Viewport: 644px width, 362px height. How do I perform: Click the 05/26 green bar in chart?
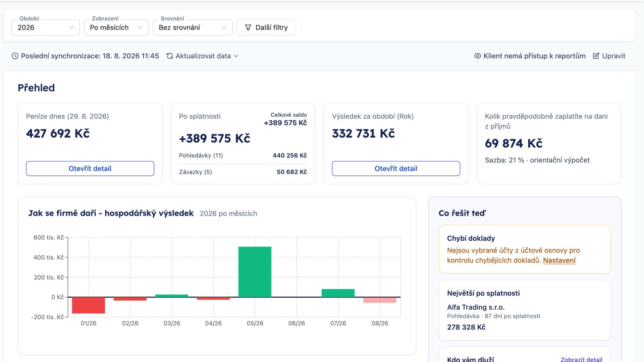[255, 272]
